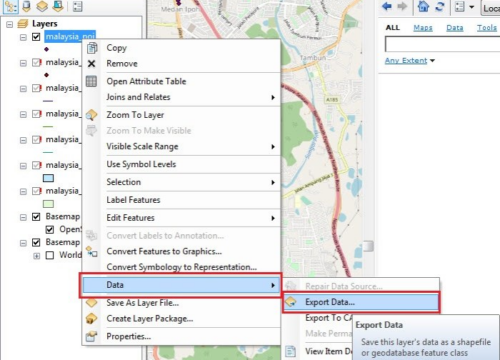Click the Properties icon in context menu
This screenshot has width=500, height=360.
tap(91, 336)
